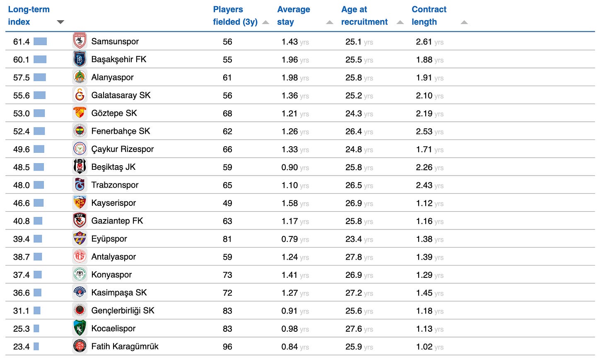Click the Average stay sort arrow
Image resolution: width=603 pixels, height=364 pixels.
point(330,22)
